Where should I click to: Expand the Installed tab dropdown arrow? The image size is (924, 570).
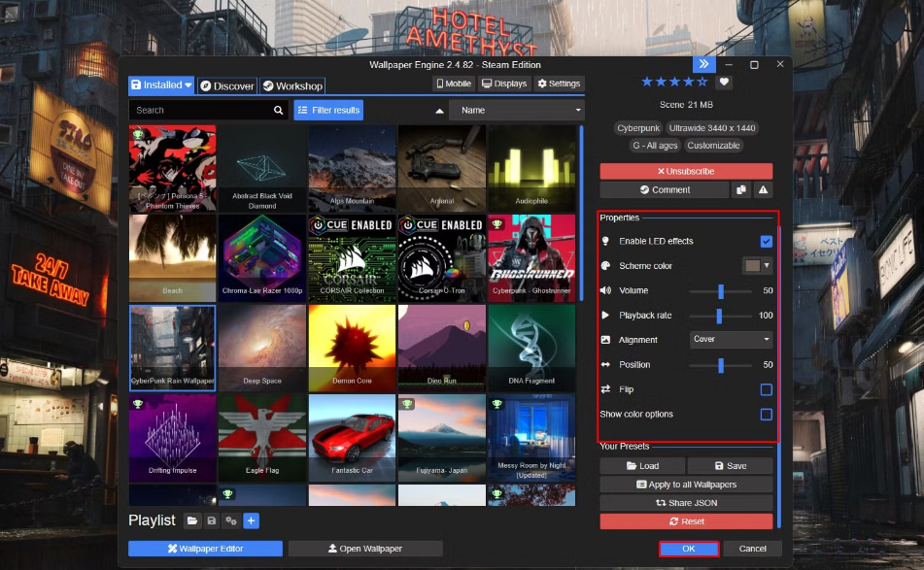click(188, 85)
